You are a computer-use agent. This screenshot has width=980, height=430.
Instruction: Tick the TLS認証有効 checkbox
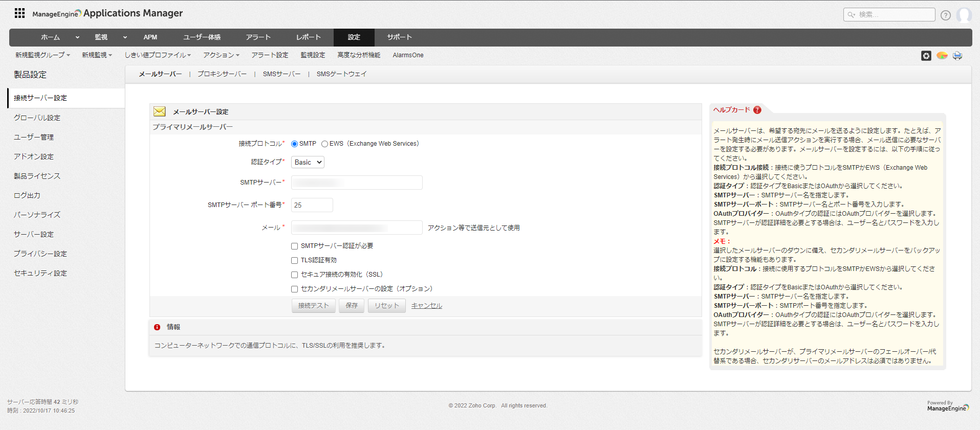point(295,261)
